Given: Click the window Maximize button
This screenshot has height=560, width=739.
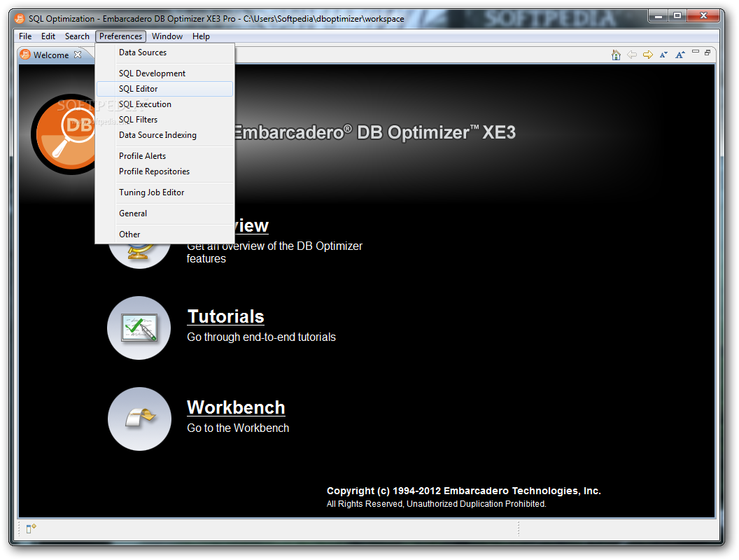Looking at the screenshot, I should click(677, 15).
